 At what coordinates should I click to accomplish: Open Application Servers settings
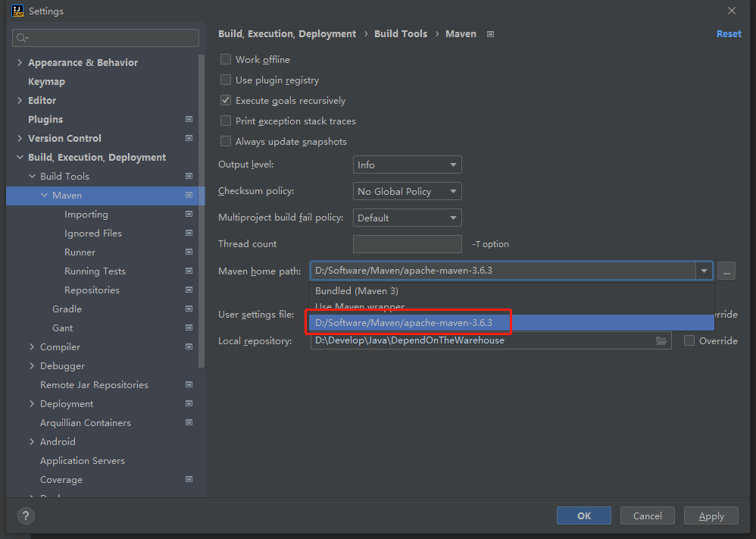click(x=83, y=460)
